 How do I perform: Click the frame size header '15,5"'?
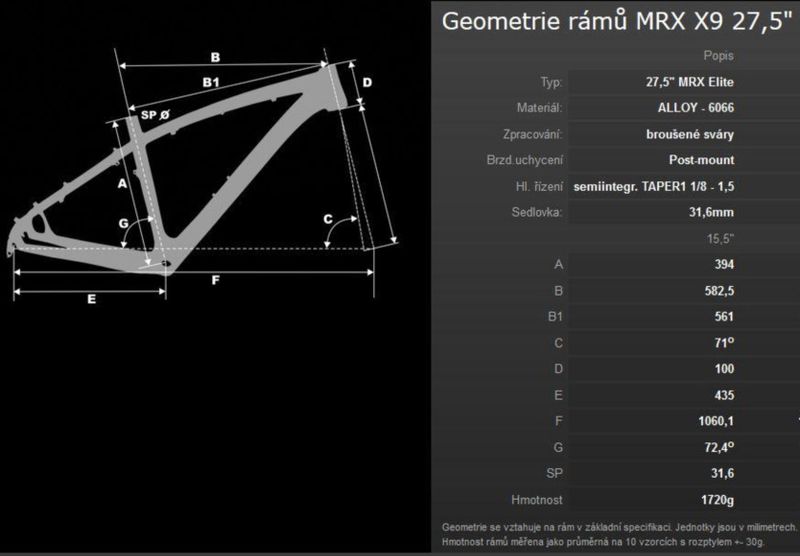pos(720,239)
